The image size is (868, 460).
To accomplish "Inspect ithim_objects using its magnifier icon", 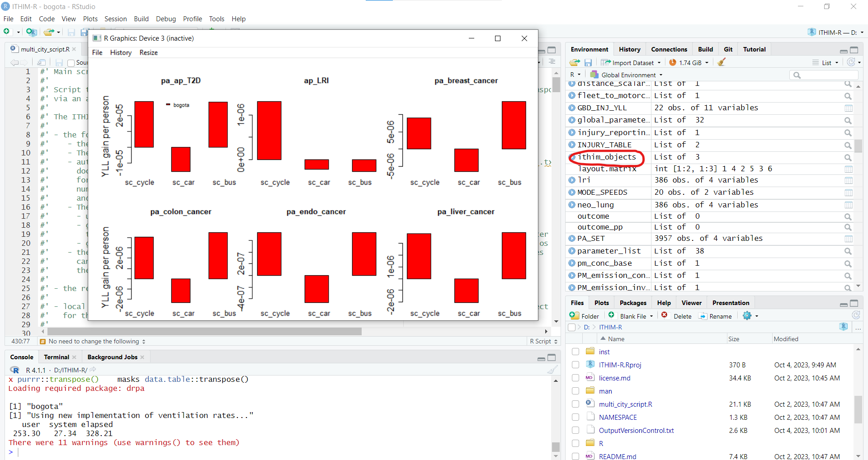I will click(x=848, y=157).
